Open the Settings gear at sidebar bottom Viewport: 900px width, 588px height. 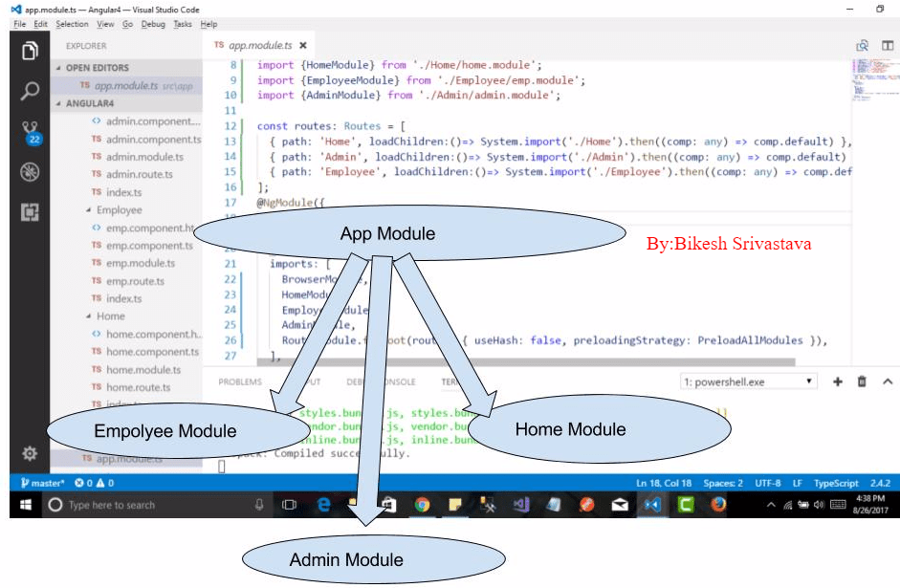(28, 454)
